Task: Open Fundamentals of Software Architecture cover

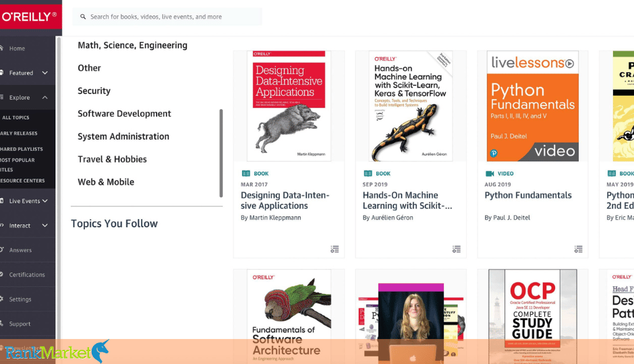Action: coord(289,317)
